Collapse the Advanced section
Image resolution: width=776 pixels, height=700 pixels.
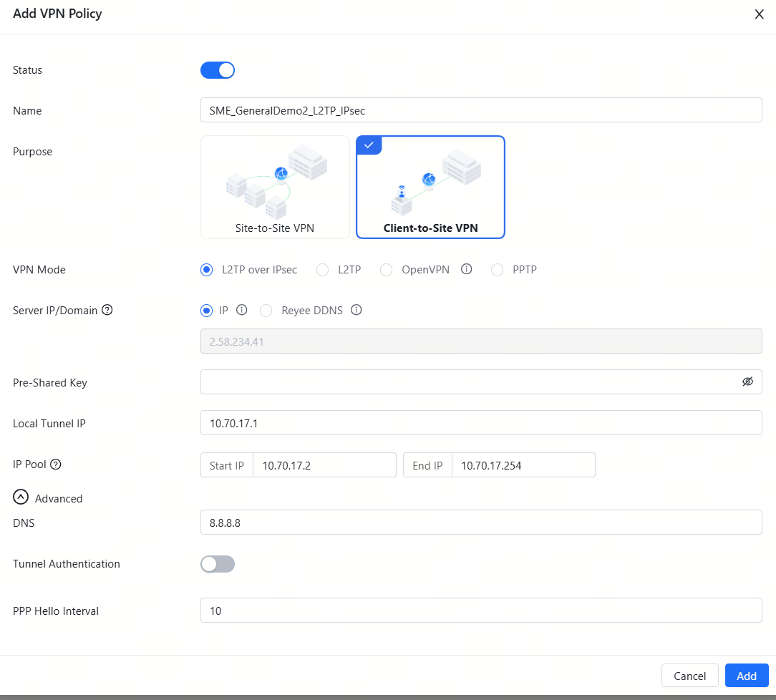click(21, 498)
